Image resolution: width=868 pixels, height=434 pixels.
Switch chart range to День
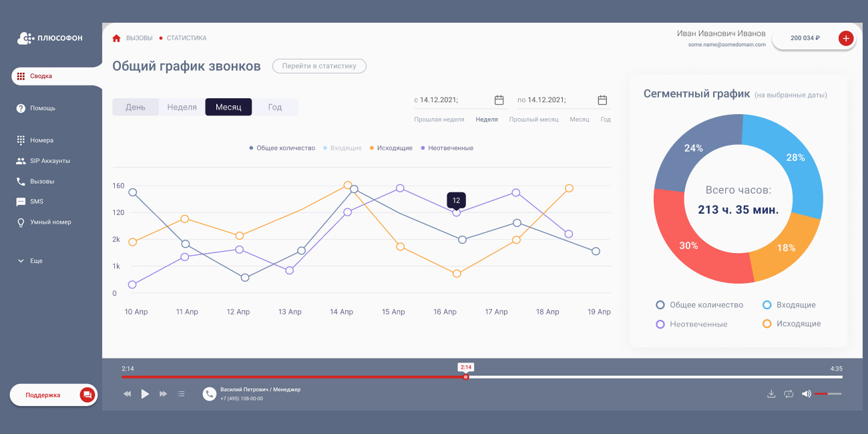click(136, 107)
